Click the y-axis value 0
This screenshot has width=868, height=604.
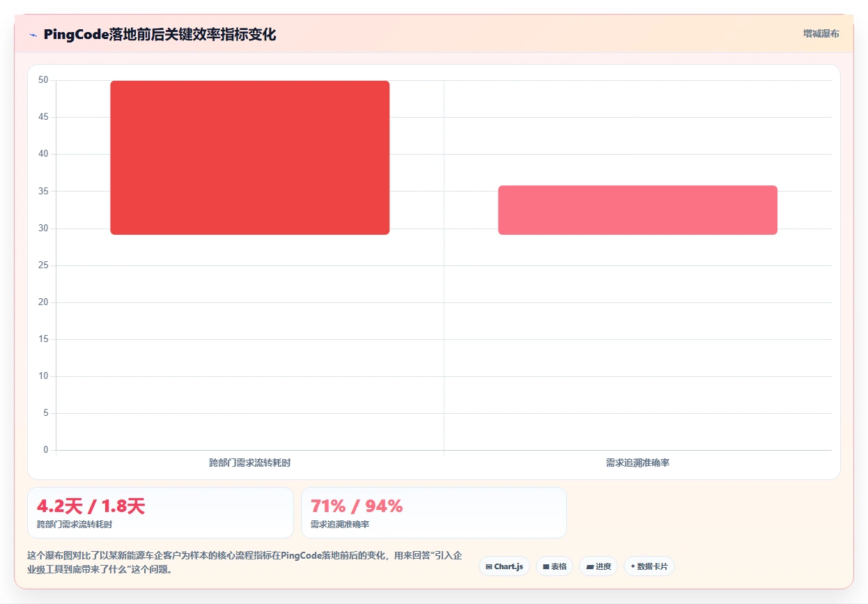[x=46, y=450]
